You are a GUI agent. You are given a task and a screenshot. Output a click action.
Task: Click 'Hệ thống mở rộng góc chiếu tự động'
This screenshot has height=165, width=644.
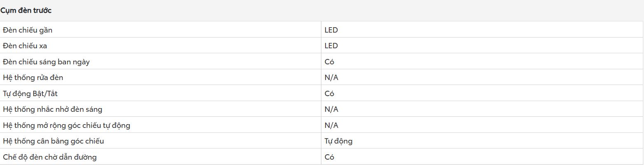pyautogui.click(x=67, y=125)
